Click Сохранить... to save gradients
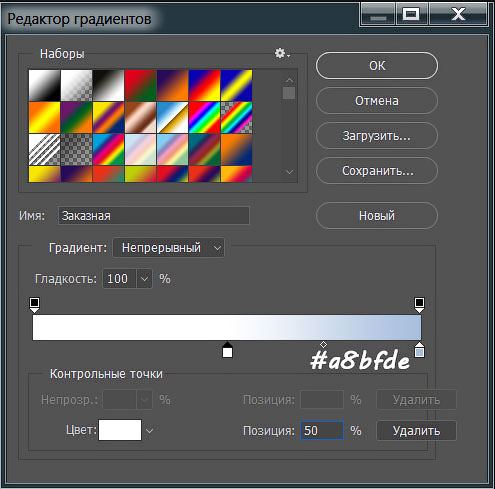Screen dimensions: 495x489 [x=377, y=171]
